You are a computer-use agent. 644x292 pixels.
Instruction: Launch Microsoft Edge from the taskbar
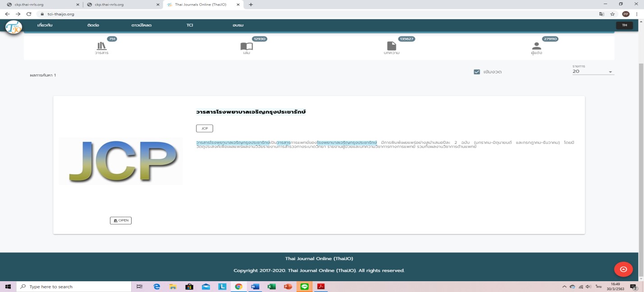[x=157, y=287]
